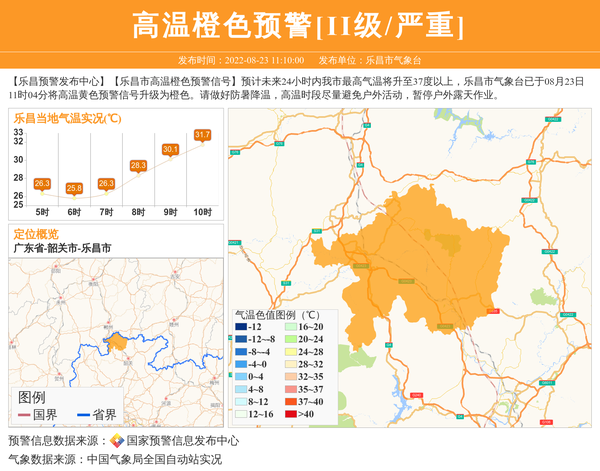Select the -12 dark blue color swatch
This screenshot has height=471, width=600.
point(241,327)
